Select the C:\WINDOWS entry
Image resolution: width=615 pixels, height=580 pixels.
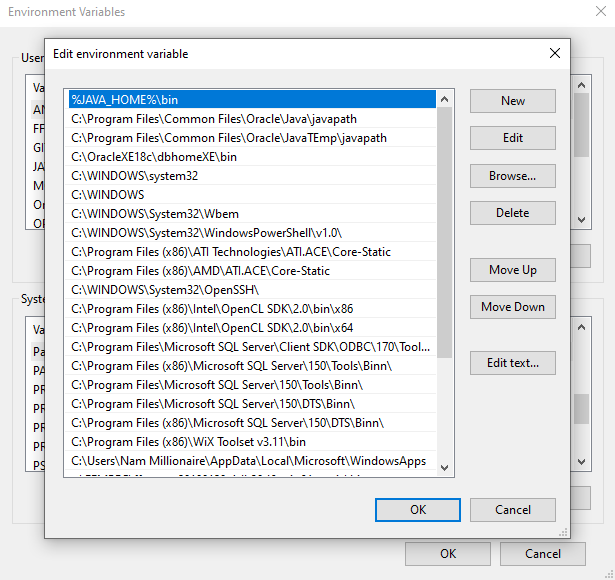252,195
